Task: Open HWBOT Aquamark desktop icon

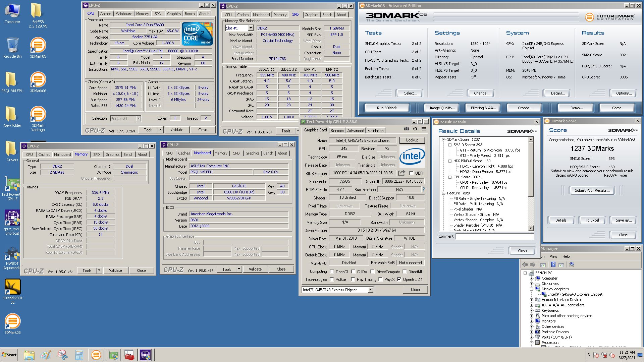Action: coord(12,258)
